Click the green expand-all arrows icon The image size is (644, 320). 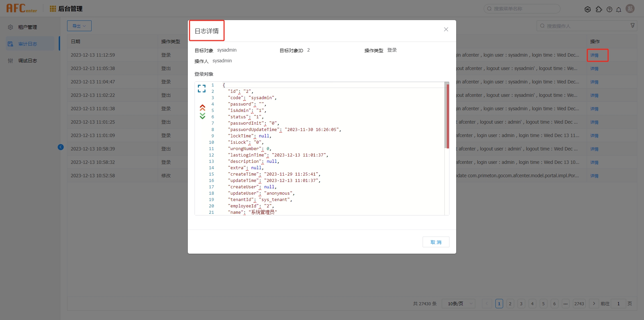coord(202,116)
